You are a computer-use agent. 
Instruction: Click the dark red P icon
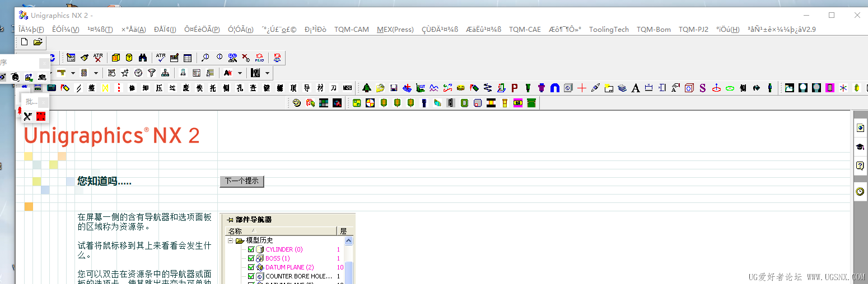click(x=515, y=88)
